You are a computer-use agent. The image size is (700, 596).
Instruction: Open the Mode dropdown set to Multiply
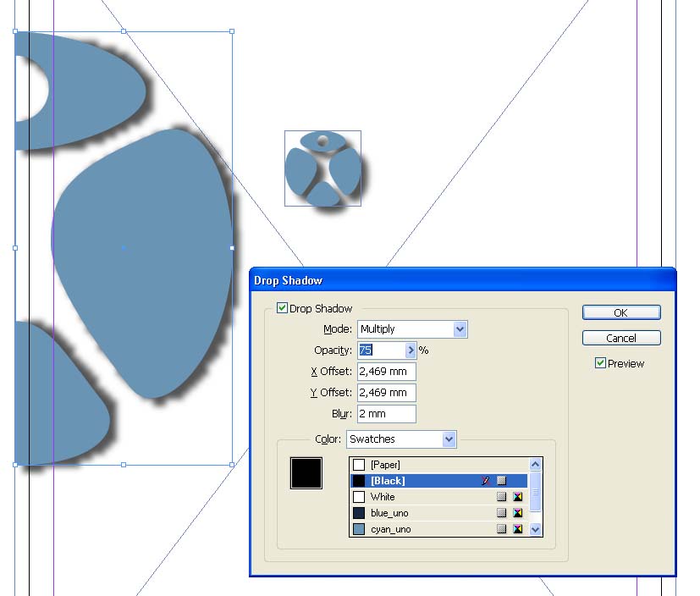click(x=412, y=329)
